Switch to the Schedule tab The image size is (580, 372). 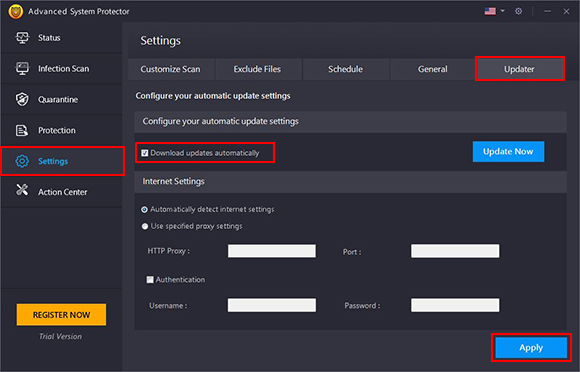pos(345,69)
